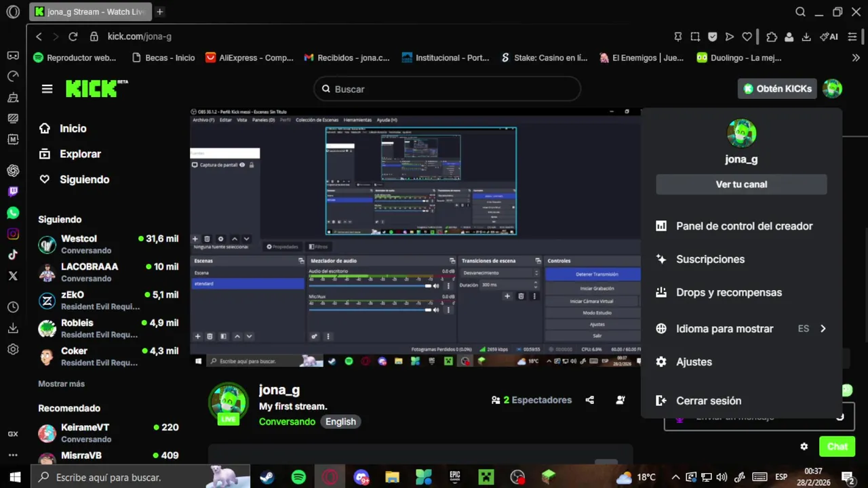
Task: Open Opera sidebar settings gear
Action: 13,350
